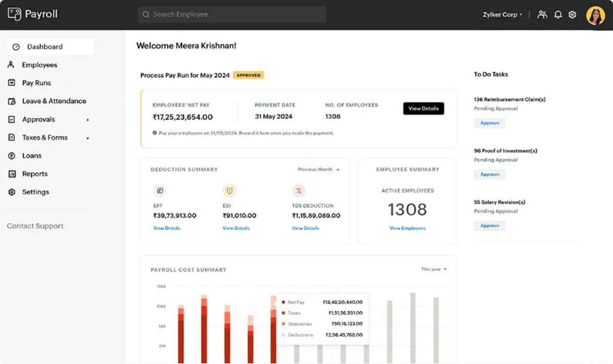The height and width of the screenshot is (364, 613).
Task: Click the Search Employee field
Action: click(232, 14)
